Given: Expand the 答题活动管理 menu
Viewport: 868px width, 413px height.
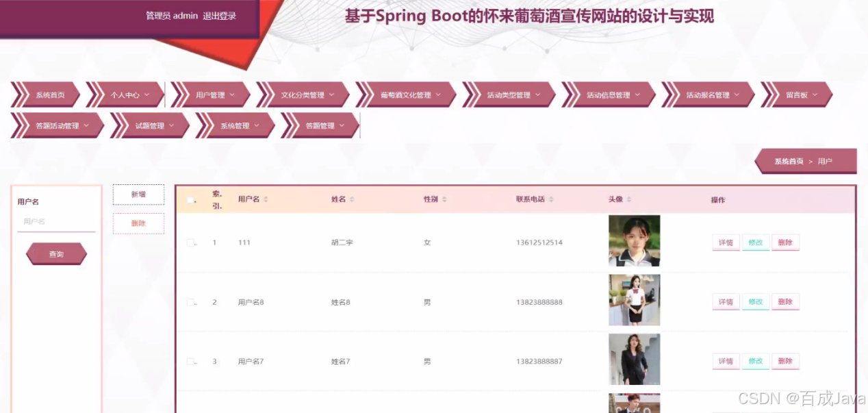Looking at the screenshot, I should click(58, 125).
